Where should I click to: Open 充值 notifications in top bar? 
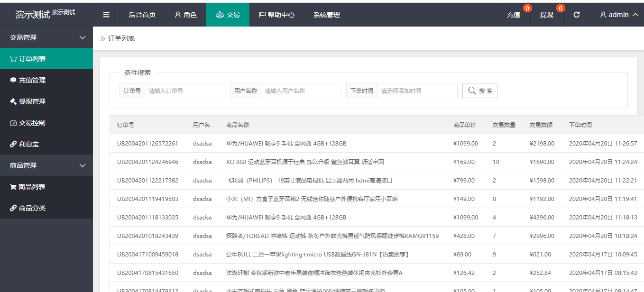[x=514, y=15]
